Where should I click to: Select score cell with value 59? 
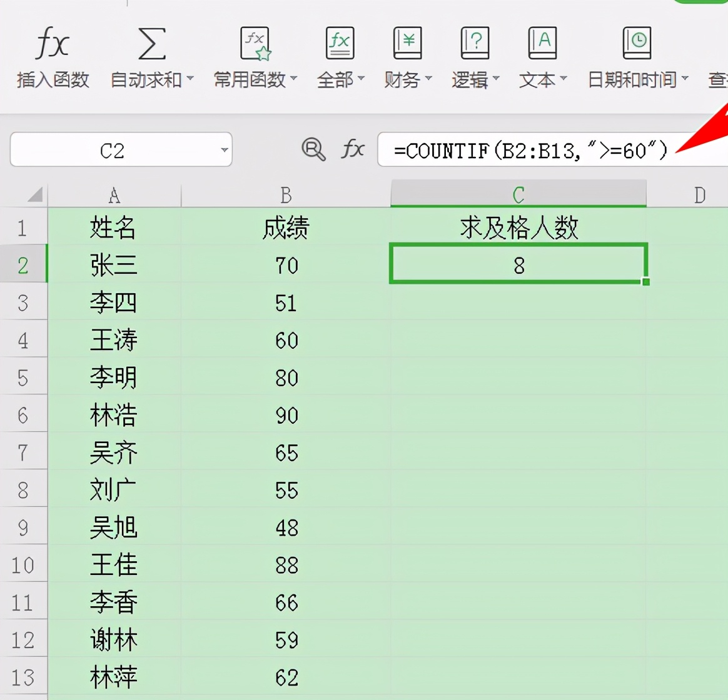pyautogui.click(x=286, y=639)
